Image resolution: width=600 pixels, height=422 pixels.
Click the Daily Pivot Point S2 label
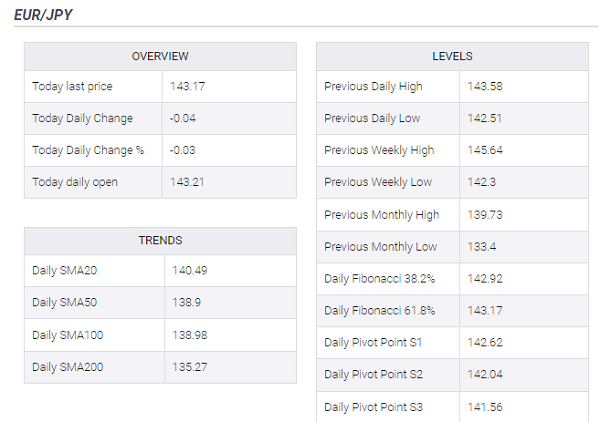(x=374, y=374)
